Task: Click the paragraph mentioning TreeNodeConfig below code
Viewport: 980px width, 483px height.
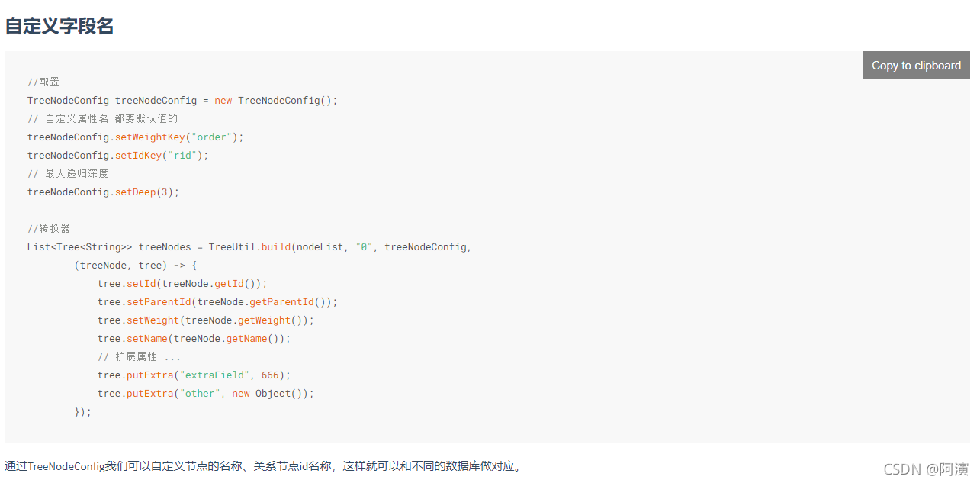Action: (x=263, y=465)
